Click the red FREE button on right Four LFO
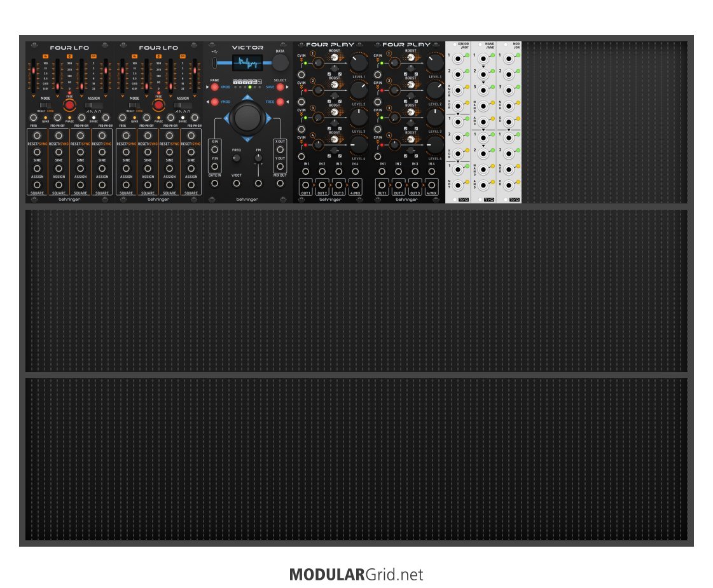713x588 pixels. 158,106
